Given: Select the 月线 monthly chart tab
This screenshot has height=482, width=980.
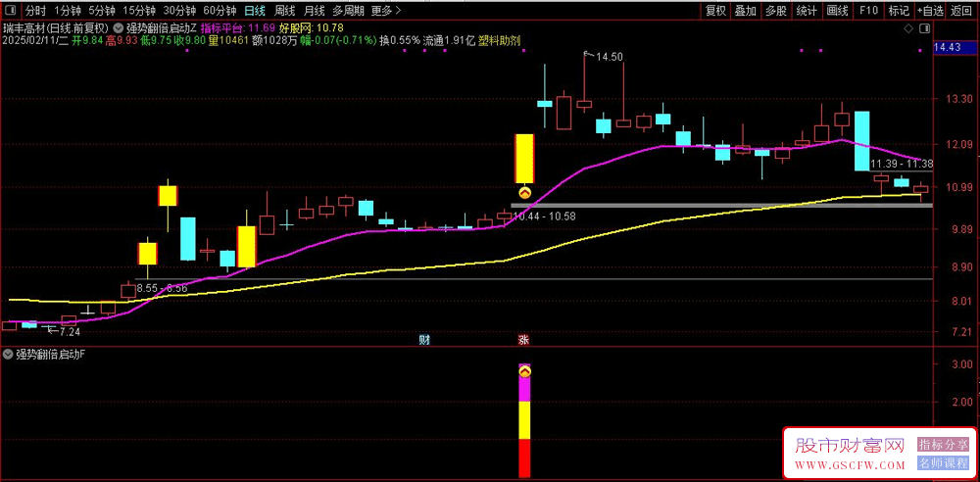Looking at the screenshot, I should 315,11.
